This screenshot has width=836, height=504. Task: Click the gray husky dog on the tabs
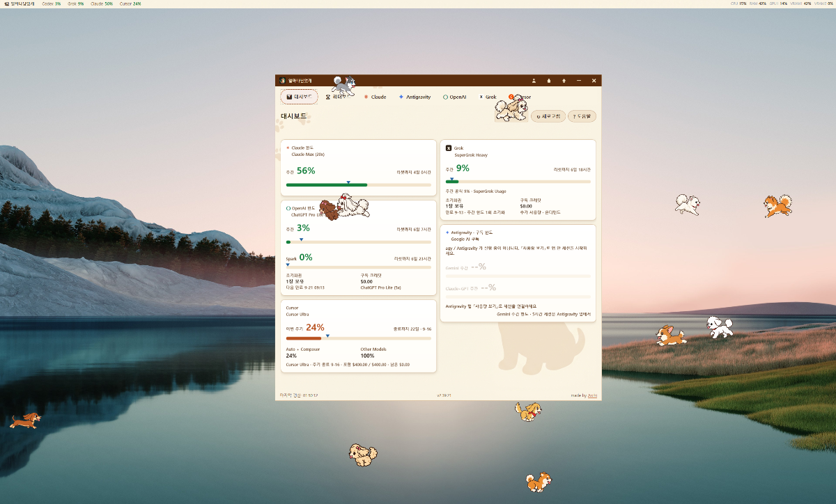(343, 86)
